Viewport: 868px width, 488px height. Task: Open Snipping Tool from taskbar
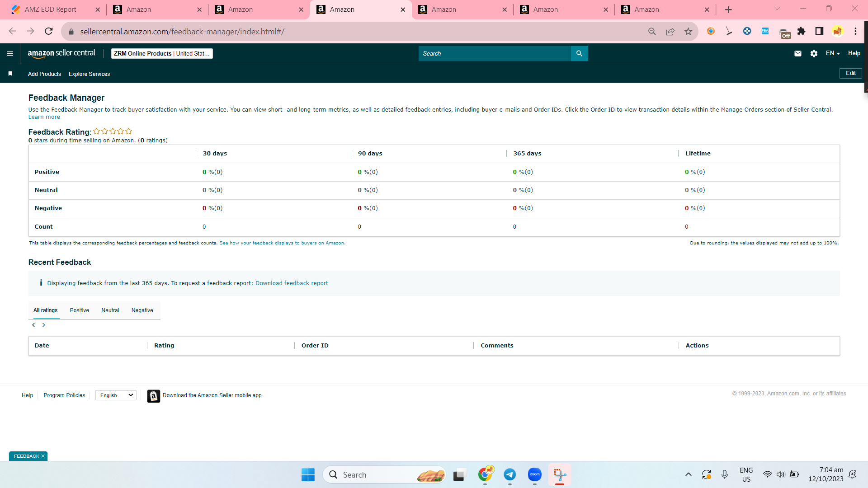coord(560,474)
